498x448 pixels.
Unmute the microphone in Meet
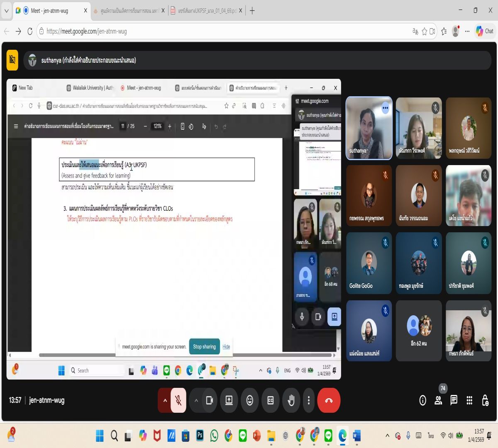point(178,400)
